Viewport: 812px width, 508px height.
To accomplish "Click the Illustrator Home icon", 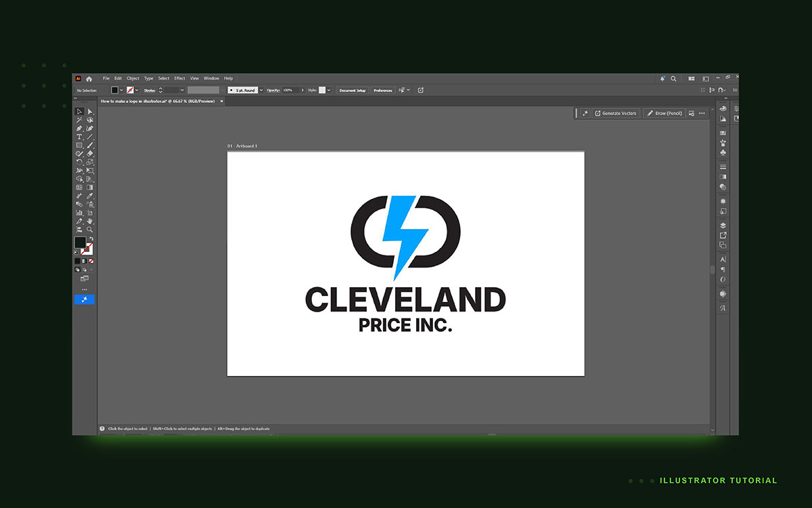I will tap(89, 79).
